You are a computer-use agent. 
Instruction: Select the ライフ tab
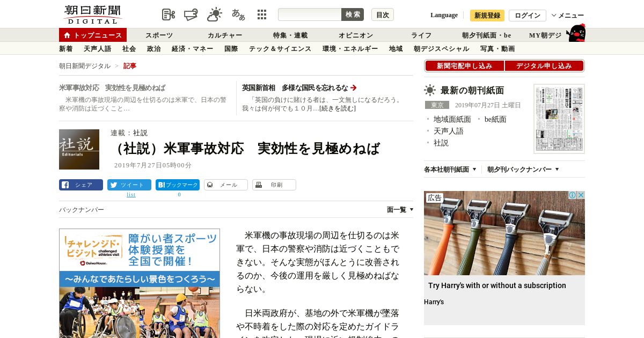point(421,35)
